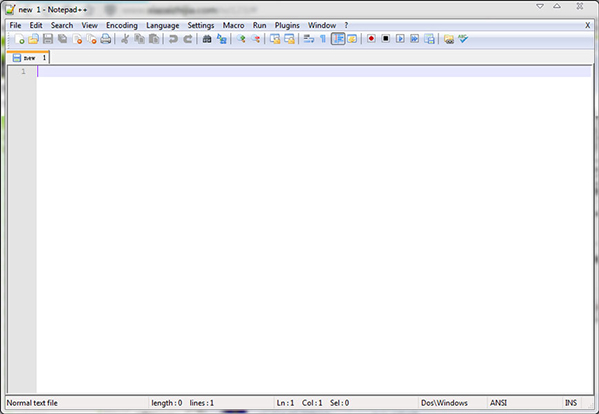
Task: Click inside the empty editor text area
Action: pyautogui.click(x=314, y=229)
